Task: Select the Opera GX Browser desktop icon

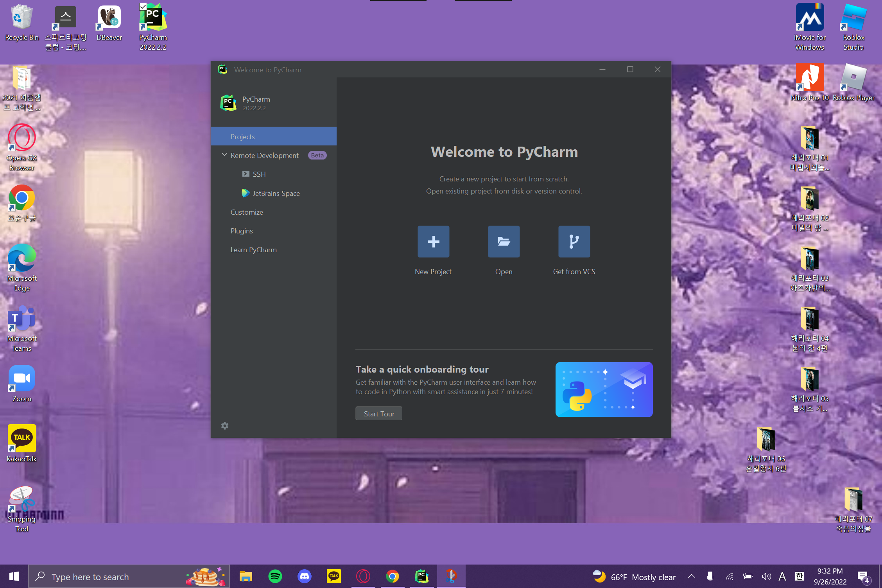Action: (22, 148)
